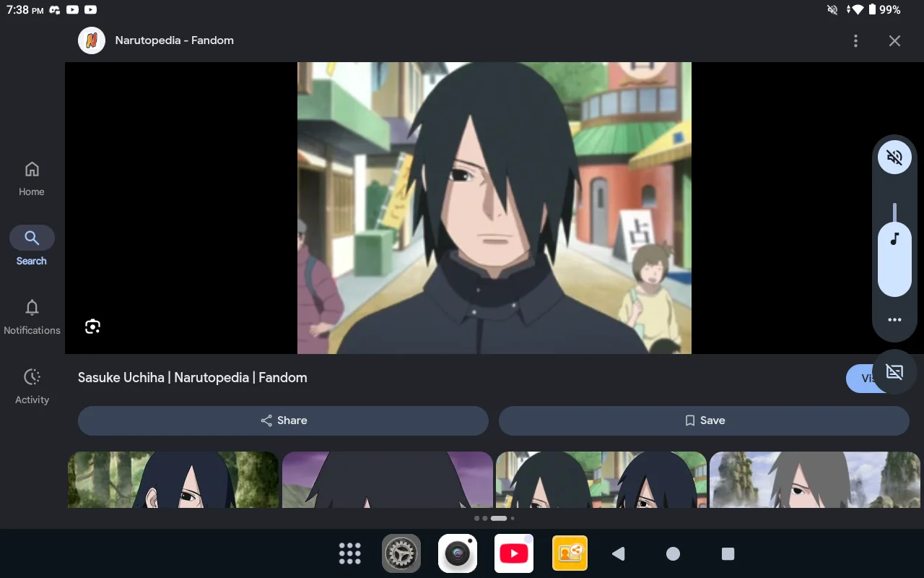Screen dimensions: 924x578
Task: Open the Search tab
Action: click(x=32, y=246)
